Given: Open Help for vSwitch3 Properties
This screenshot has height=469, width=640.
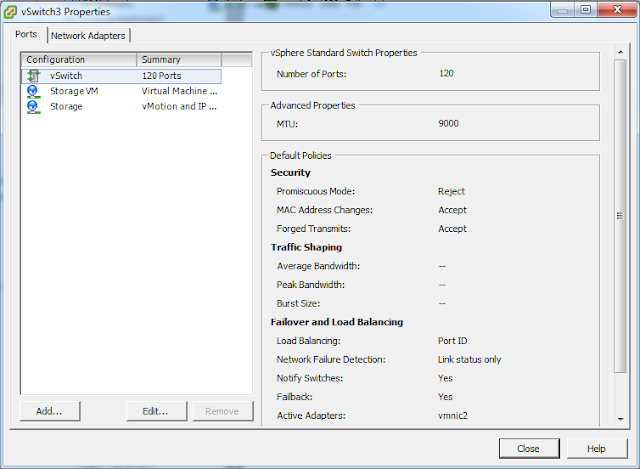Looking at the screenshot, I should tap(597, 449).
